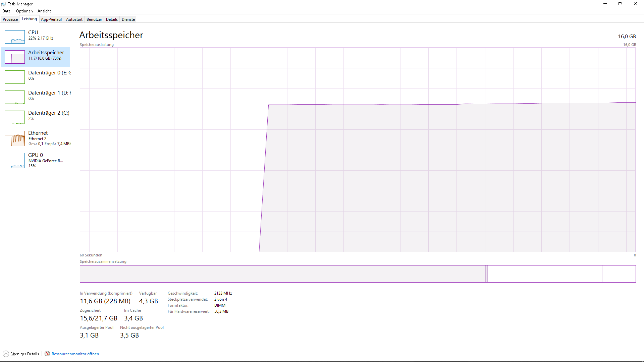Click the Ressourcenmonitor icon at bottom
The height and width of the screenshot is (362, 644).
point(47,354)
